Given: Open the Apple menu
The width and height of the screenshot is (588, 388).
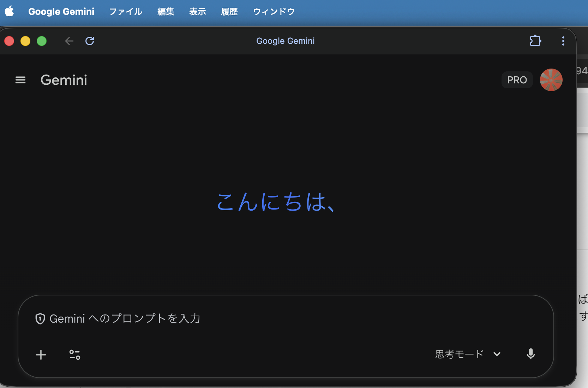Looking at the screenshot, I should coord(10,12).
